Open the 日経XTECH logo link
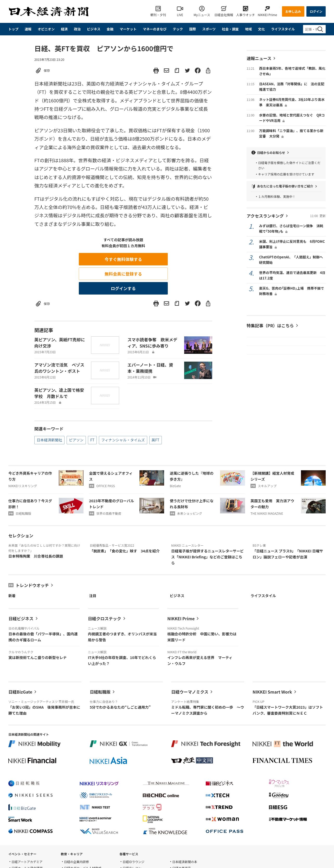Viewport: 334px width, 868px height. [x=217, y=795]
